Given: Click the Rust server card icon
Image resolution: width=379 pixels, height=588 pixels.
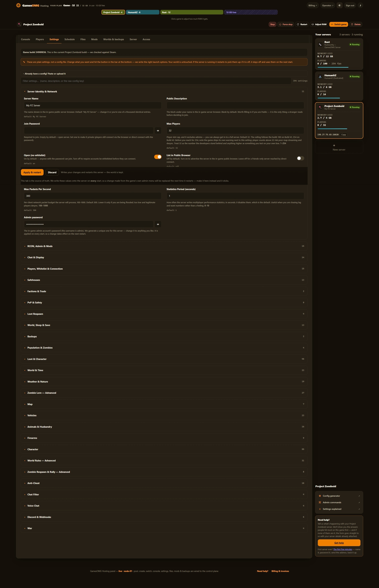Looking at the screenshot, I should (x=320, y=45).
